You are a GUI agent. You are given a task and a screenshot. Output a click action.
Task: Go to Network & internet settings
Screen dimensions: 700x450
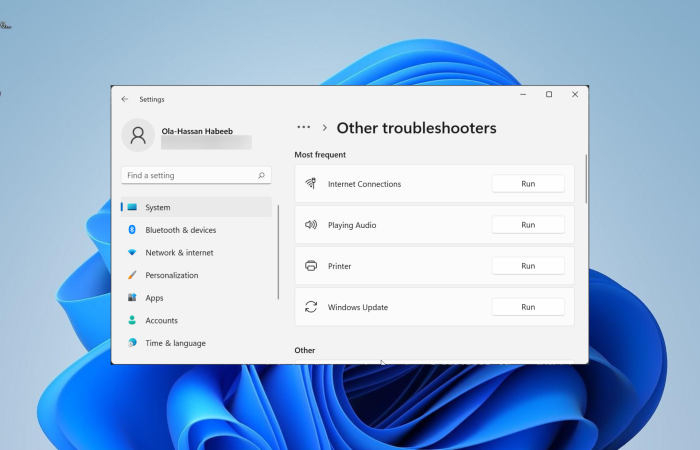[196, 252]
